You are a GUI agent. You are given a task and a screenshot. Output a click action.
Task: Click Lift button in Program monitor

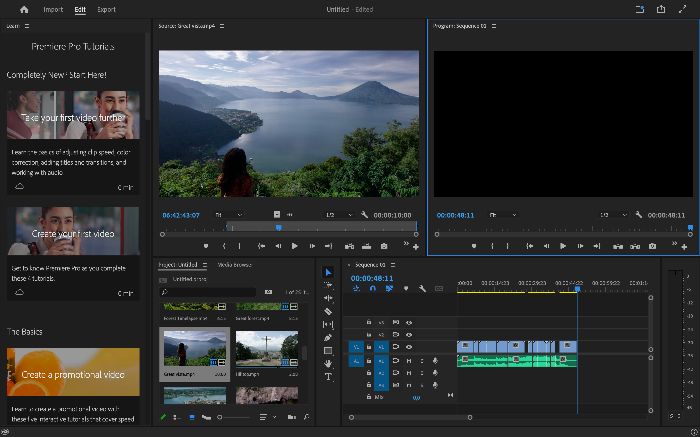pos(617,246)
